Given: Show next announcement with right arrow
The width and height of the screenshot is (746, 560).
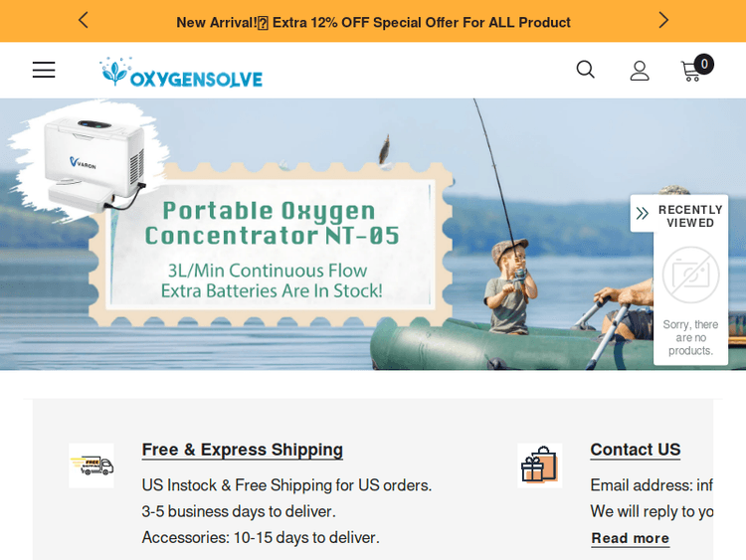Looking at the screenshot, I should point(663,20).
